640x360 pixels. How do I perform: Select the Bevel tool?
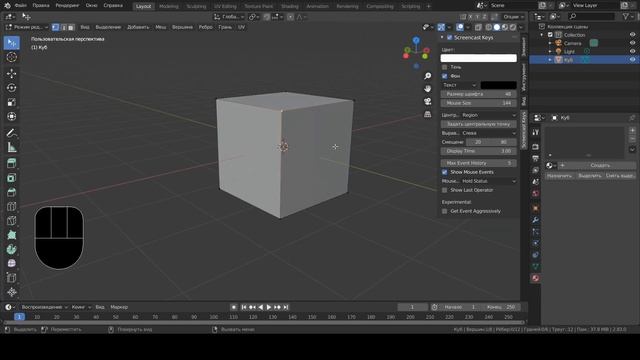click(11, 192)
